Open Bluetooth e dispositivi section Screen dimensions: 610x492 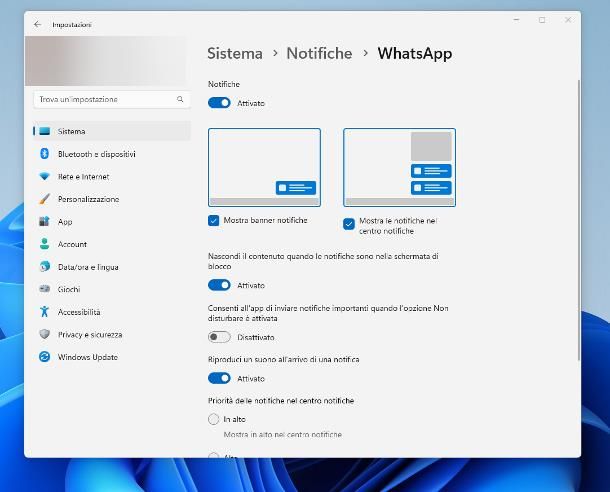[112, 154]
